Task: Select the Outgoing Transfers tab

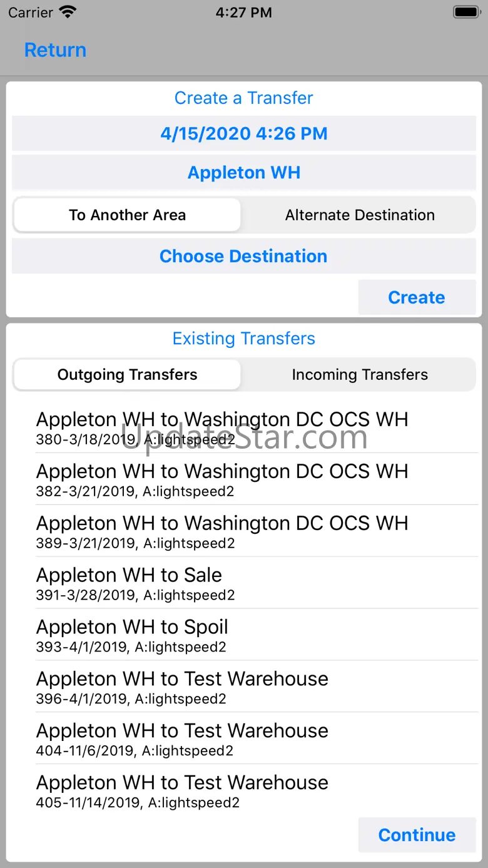Action: 127,375
